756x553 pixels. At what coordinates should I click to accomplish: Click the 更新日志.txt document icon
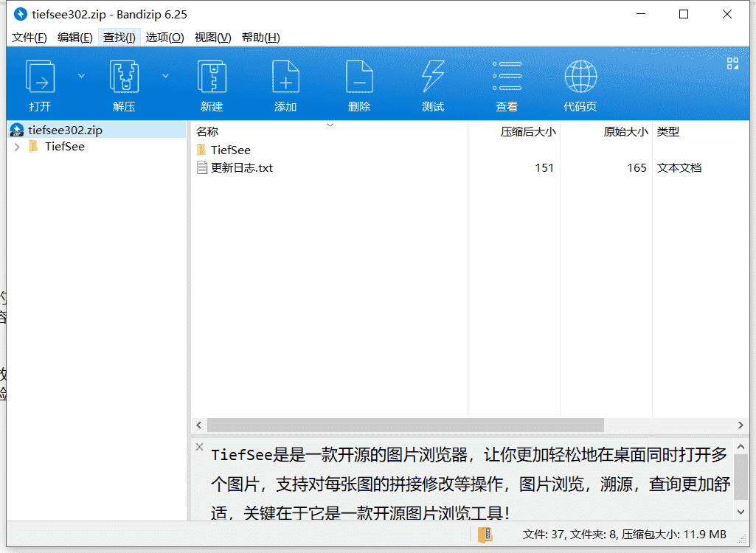tap(202, 168)
